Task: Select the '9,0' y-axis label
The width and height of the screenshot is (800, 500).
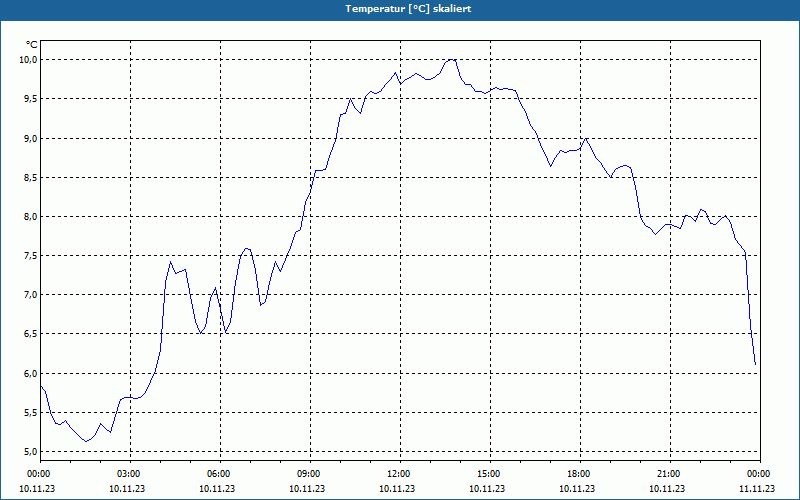Action: click(31, 138)
